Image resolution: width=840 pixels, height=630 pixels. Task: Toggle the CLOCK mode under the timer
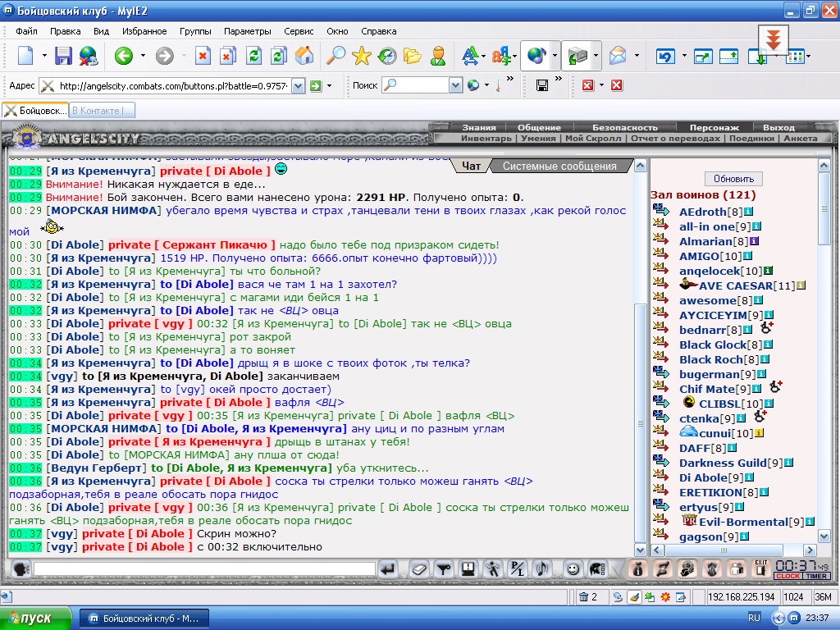pyautogui.click(x=788, y=576)
